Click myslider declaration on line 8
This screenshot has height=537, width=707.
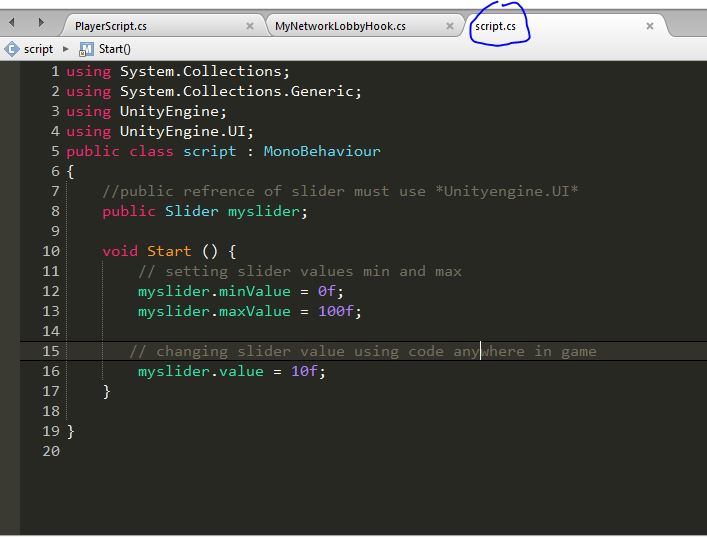point(263,211)
